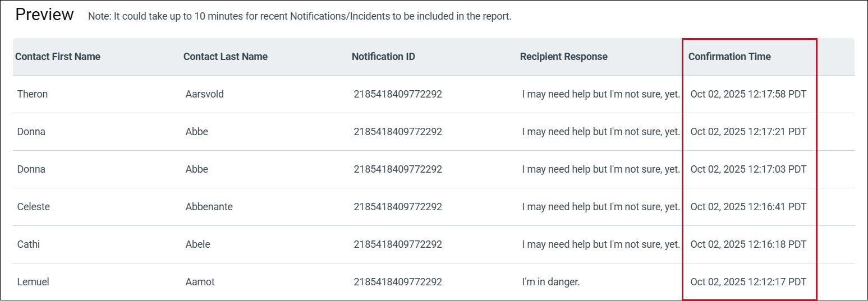Select the 12:17:21 PDT confirmation time

click(748, 132)
